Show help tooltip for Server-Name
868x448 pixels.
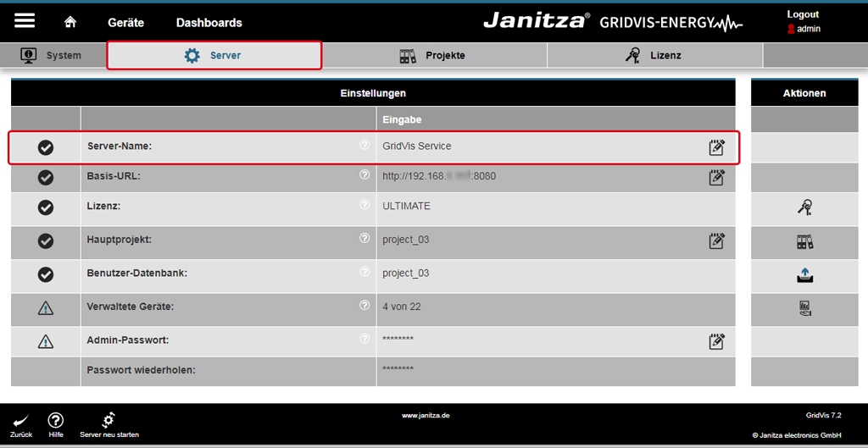pos(364,145)
